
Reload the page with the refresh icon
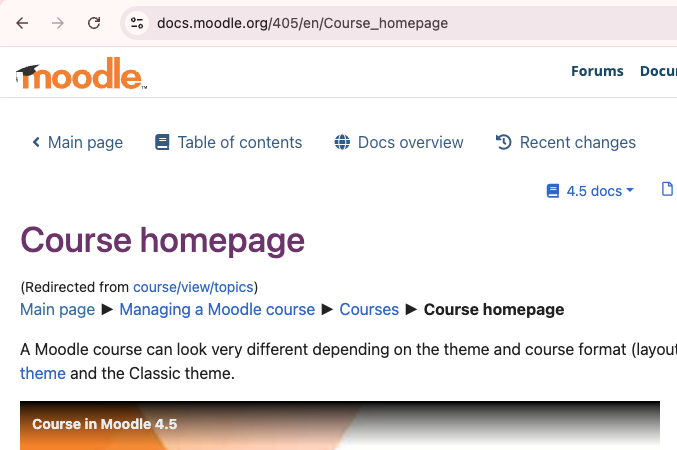[x=94, y=23]
